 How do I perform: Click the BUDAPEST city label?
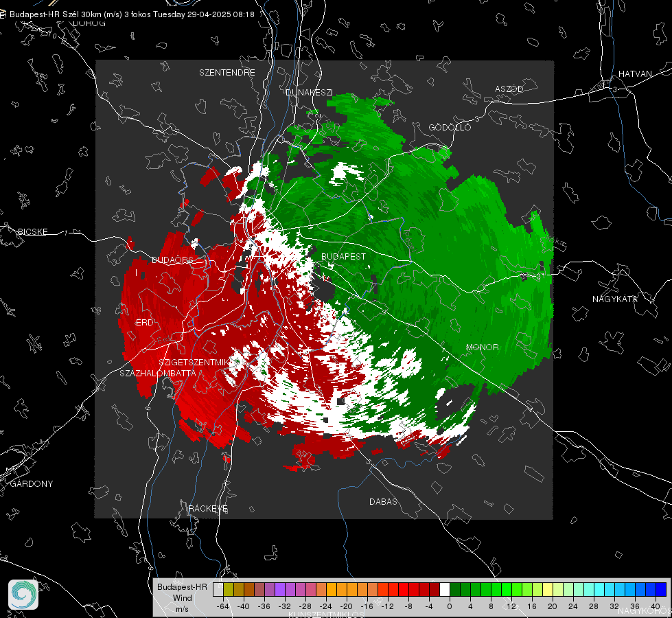tap(344, 256)
